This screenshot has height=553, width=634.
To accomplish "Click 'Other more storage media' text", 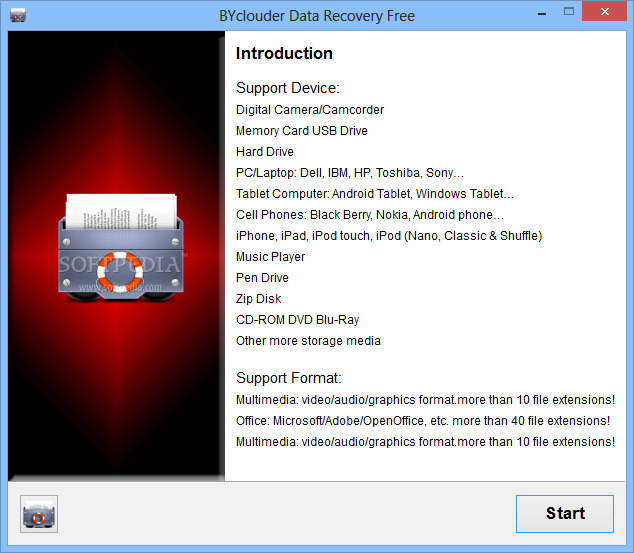I will (x=308, y=341).
